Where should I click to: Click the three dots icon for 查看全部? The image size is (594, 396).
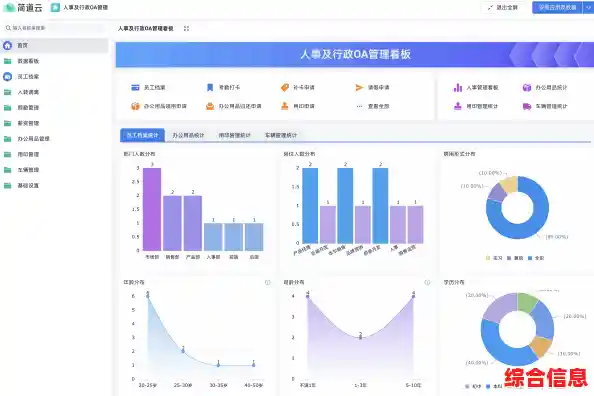[359, 106]
